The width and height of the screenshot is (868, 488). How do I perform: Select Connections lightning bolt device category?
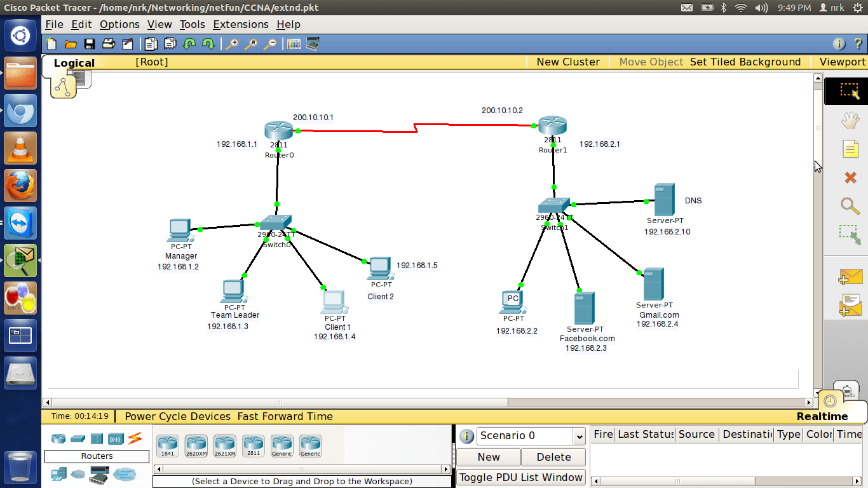pos(135,438)
